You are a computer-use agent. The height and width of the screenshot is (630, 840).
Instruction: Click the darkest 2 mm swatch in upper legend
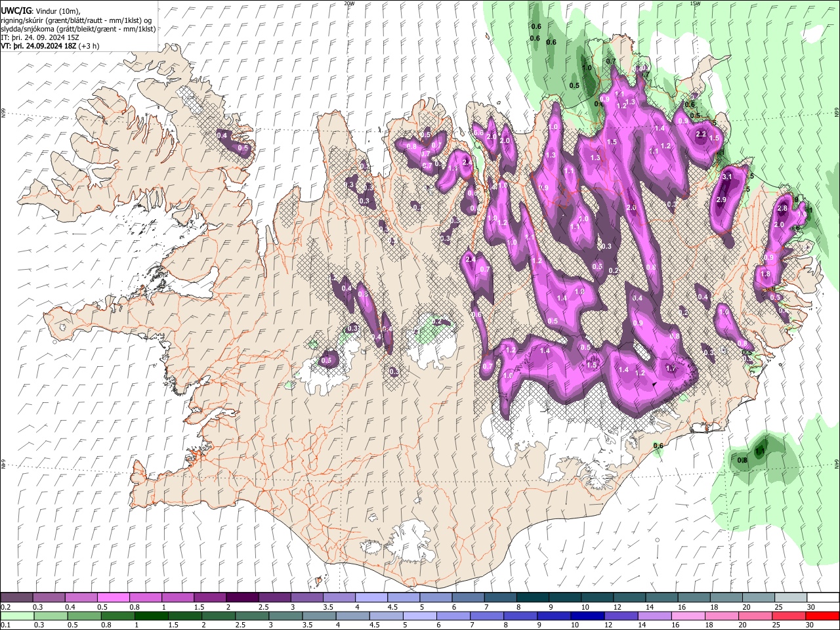tap(241, 598)
